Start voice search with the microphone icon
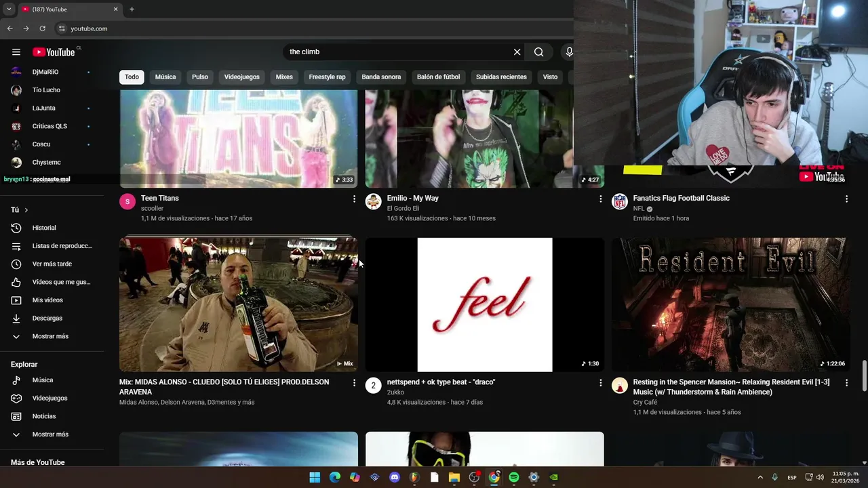 click(569, 52)
